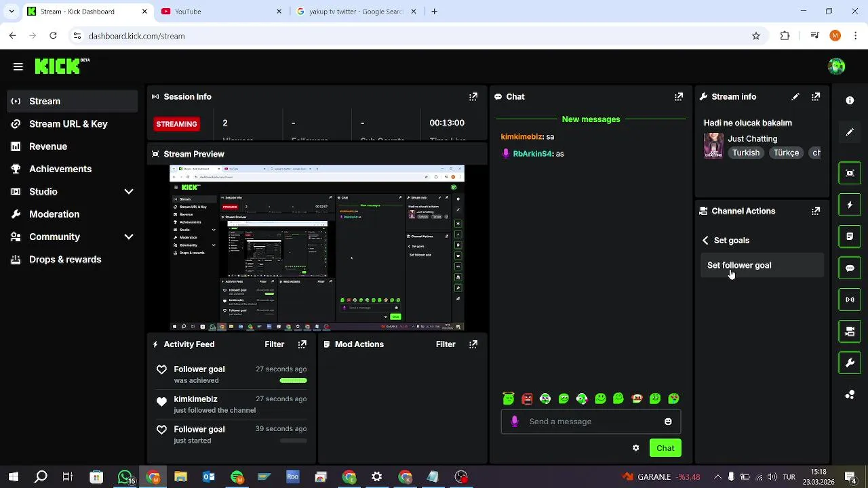Toggle the session info broadcast widget icon
Viewport: 868px width, 488px height.
[x=850, y=300]
